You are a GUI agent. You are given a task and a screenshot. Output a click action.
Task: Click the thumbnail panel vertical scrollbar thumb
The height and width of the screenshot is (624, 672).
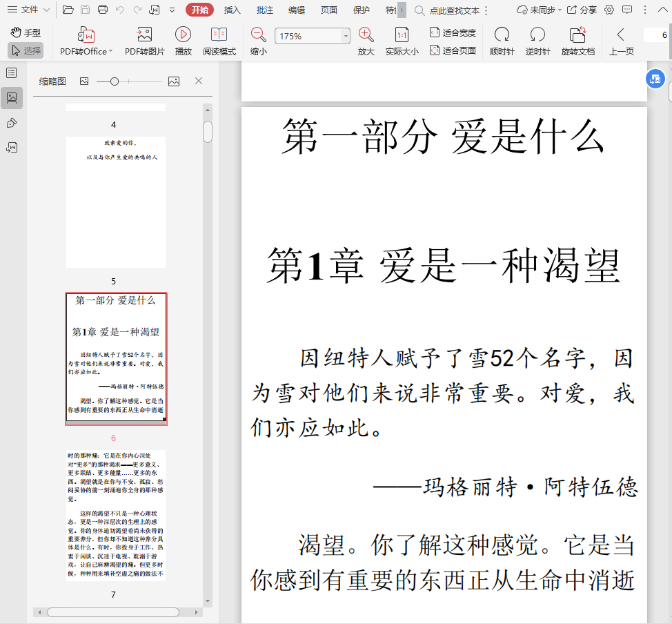click(x=208, y=132)
